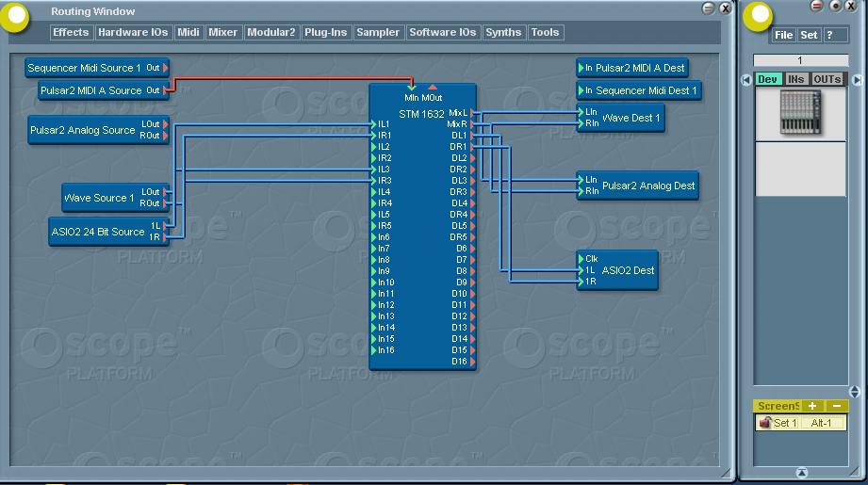
Task: Open the Mixer menu
Action: [222, 32]
